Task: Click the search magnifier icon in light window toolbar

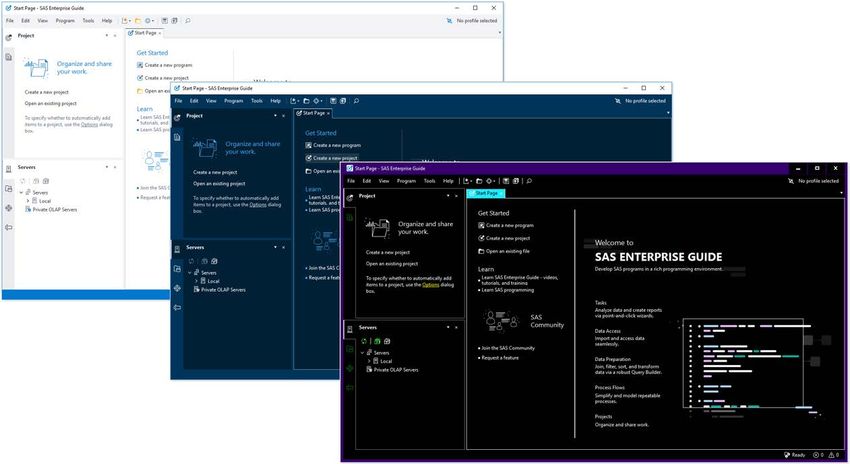Action: pos(188,21)
